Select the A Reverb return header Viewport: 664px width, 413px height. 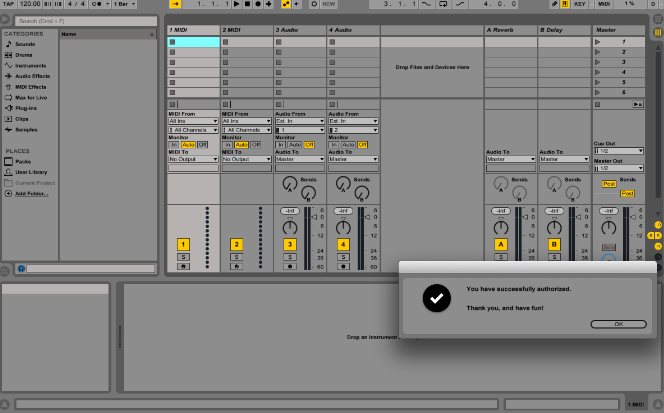[x=511, y=30]
